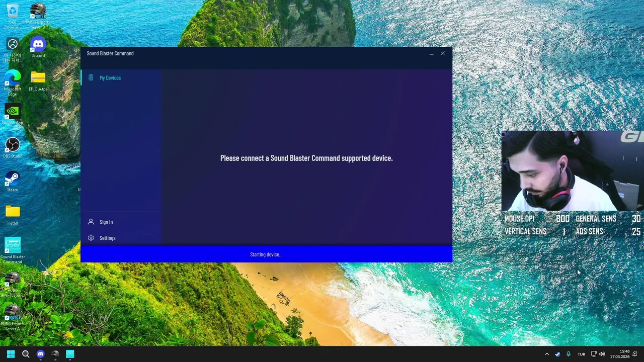Open My Devices in Sound Blaster Command sidebar
Viewport: 644px width, 362px height.
[x=121, y=78]
